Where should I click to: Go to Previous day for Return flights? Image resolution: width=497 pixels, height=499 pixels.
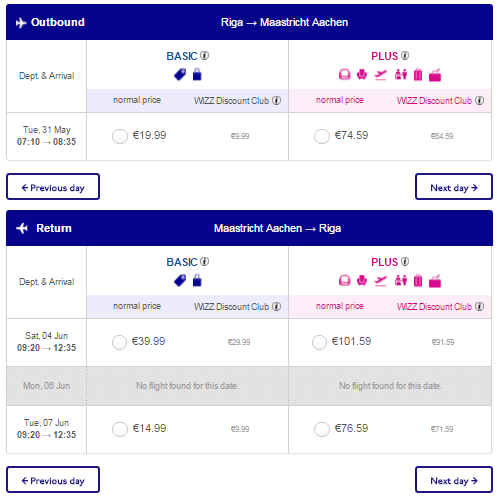tap(53, 480)
